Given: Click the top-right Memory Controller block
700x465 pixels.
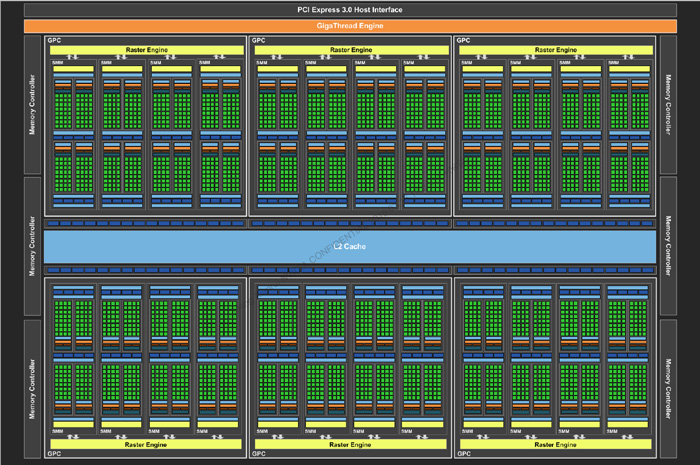Looking at the screenshot, I should click(x=668, y=104).
